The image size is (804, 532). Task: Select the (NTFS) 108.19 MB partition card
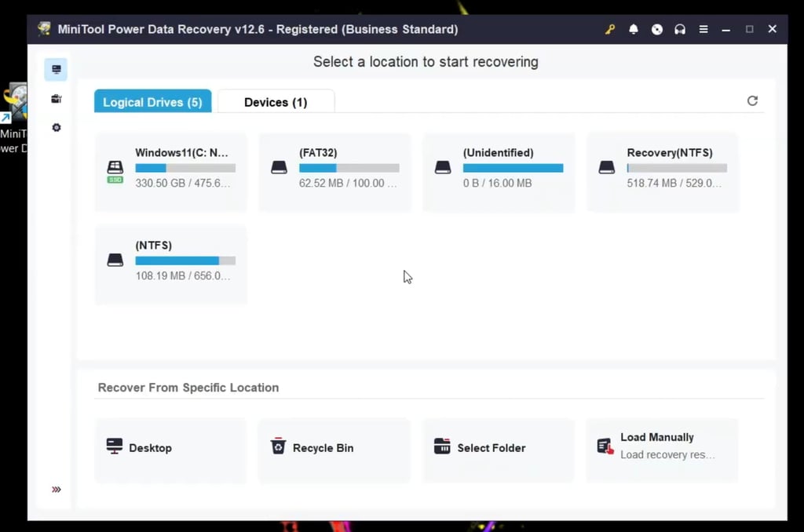click(x=170, y=264)
